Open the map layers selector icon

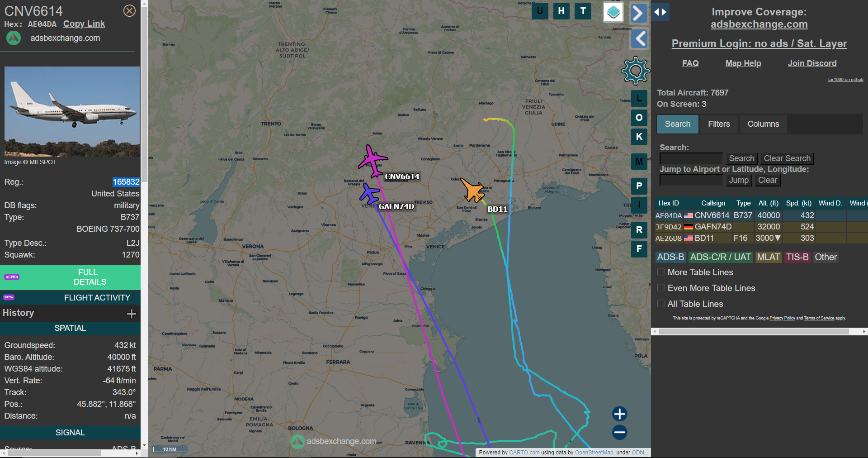tap(613, 12)
